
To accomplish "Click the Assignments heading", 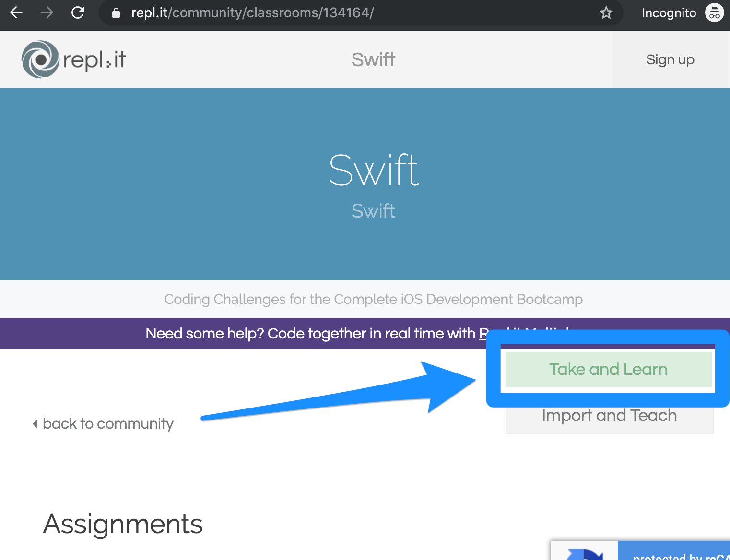I will pyautogui.click(x=123, y=524).
